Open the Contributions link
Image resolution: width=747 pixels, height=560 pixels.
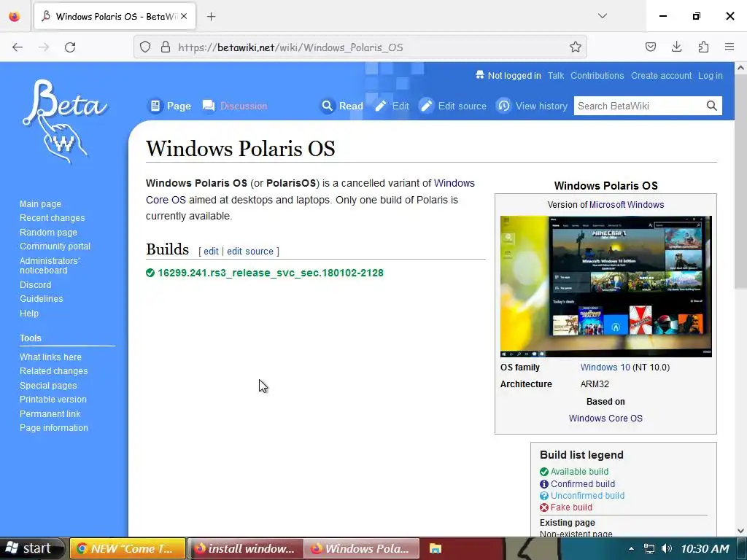coord(597,75)
